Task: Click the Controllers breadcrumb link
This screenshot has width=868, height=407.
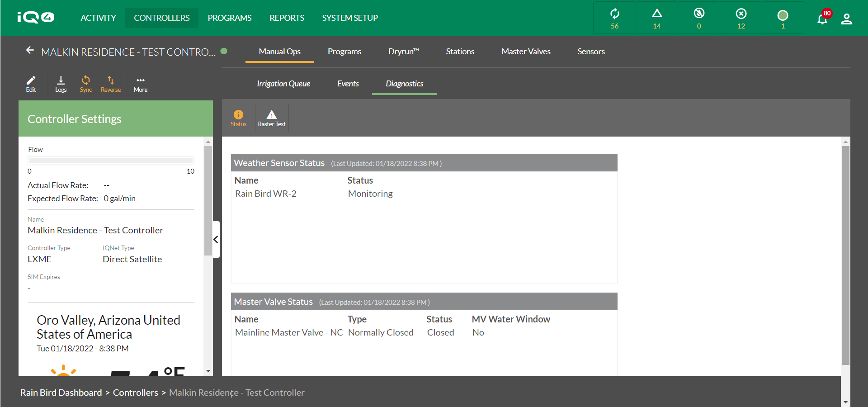Action: (136, 393)
